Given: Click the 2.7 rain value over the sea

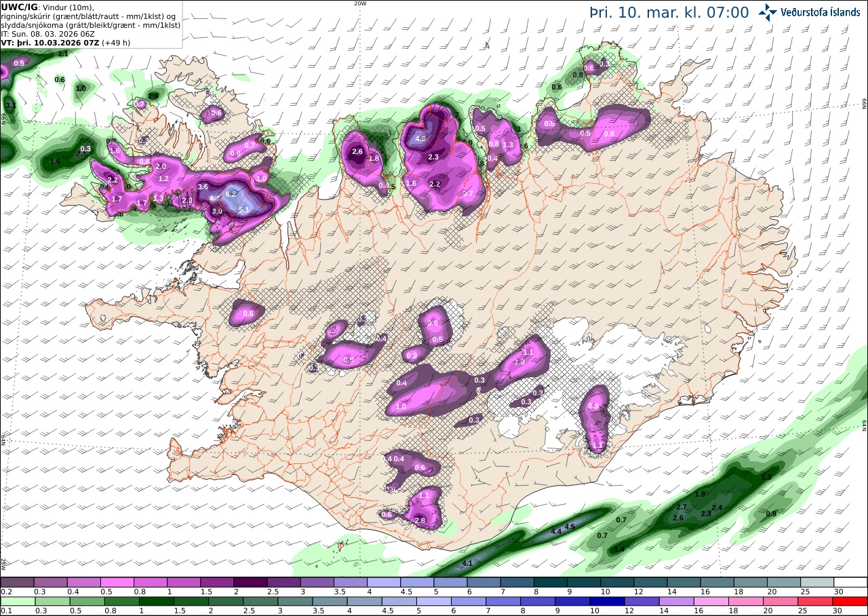Looking at the screenshot, I should (x=683, y=507).
